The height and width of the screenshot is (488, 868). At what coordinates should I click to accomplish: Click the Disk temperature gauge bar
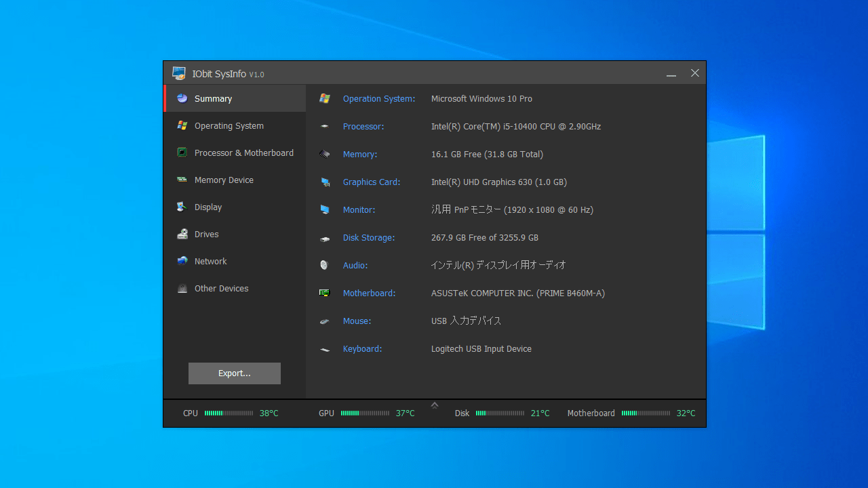tap(500, 413)
